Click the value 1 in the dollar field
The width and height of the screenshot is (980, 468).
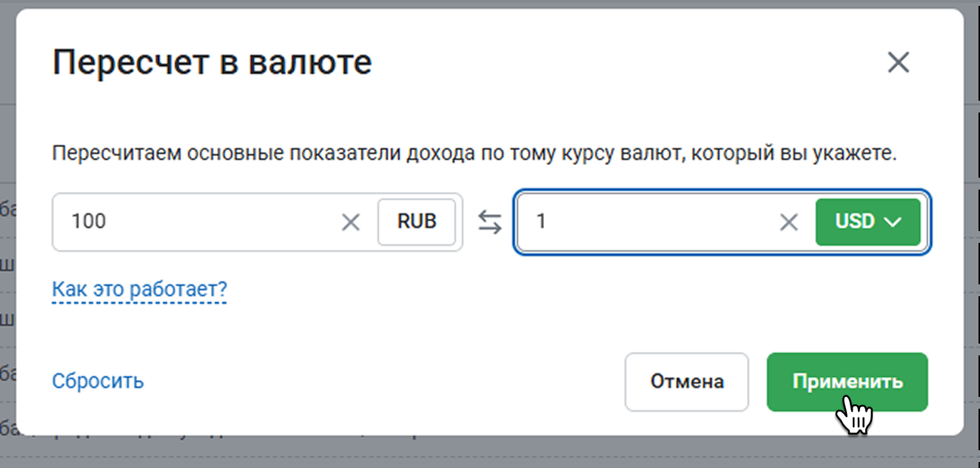point(541,221)
